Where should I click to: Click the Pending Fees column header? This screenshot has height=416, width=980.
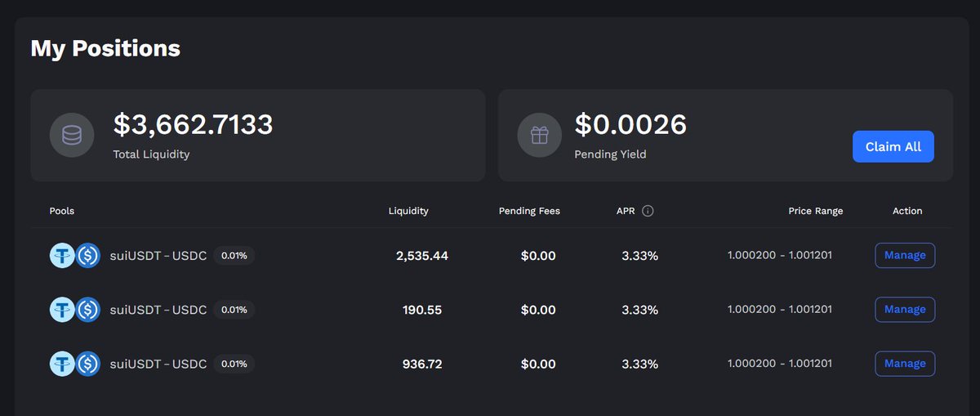pos(529,211)
